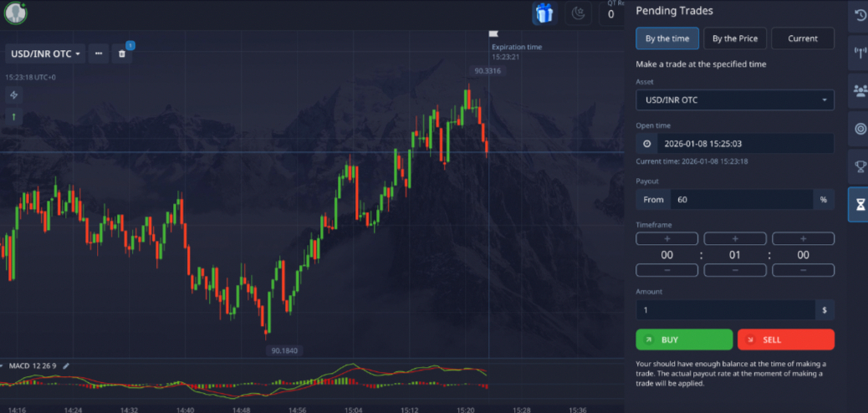This screenshot has height=413, width=868.
Task: Increase the timeframe hours with plus
Action: pos(667,238)
